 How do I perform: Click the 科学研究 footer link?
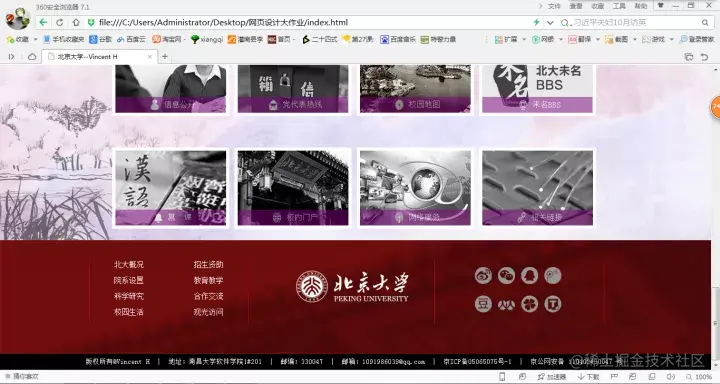pyautogui.click(x=129, y=296)
